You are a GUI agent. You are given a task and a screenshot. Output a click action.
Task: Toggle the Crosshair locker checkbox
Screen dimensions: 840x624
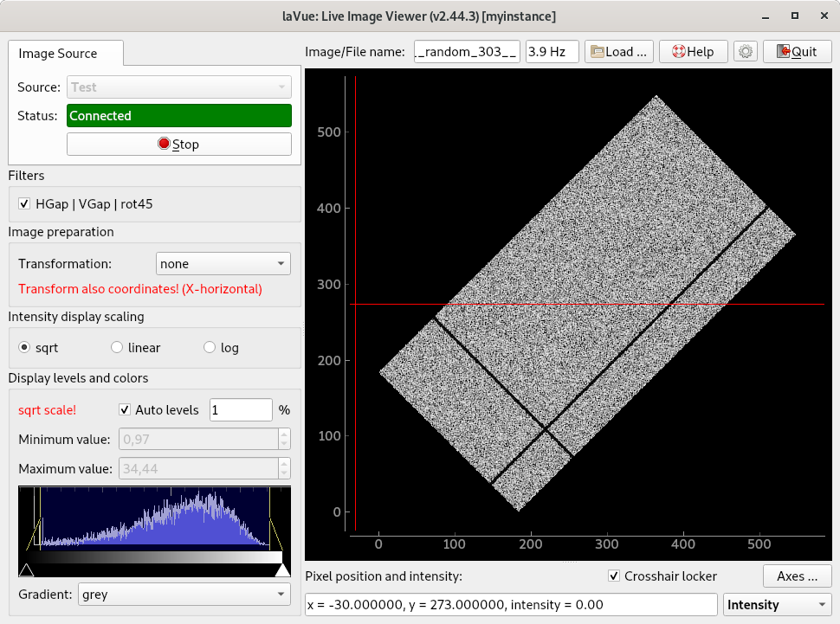pyautogui.click(x=614, y=576)
